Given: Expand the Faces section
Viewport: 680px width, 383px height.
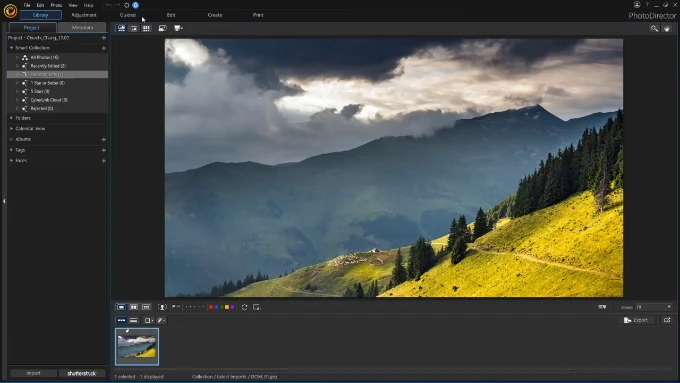Looking at the screenshot, I should coord(11,160).
